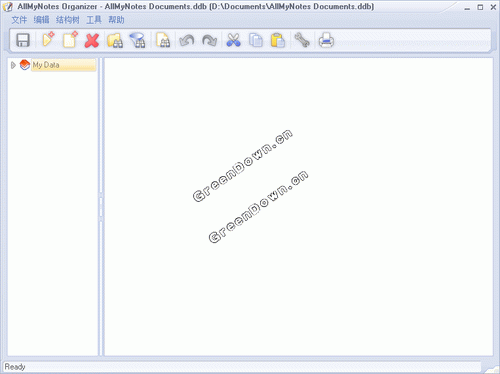
Task: Delete the selected item with the red X
Action: tap(92, 40)
